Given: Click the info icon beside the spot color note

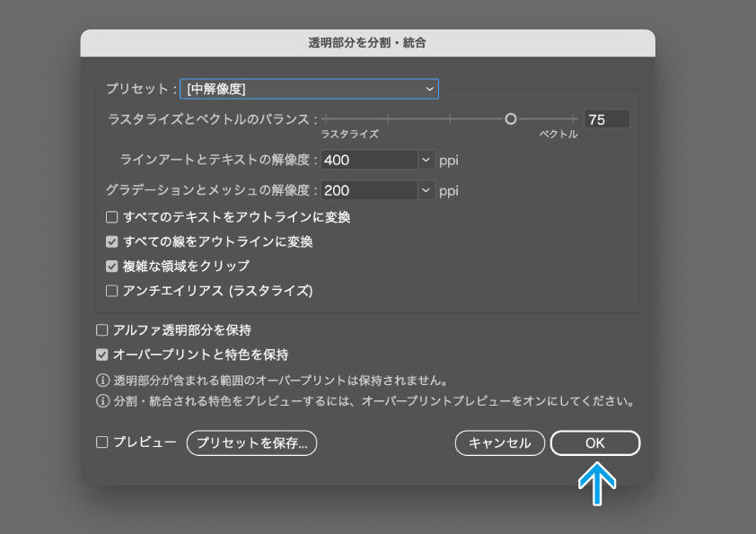Looking at the screenshot, I should 102,401.
